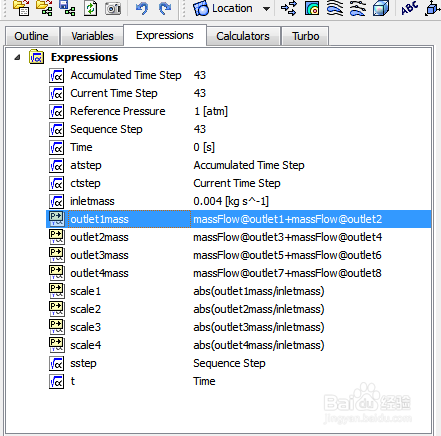Select the outlet3mass expression
This screenshot has width=441, height=436.
tap(99, 255)
